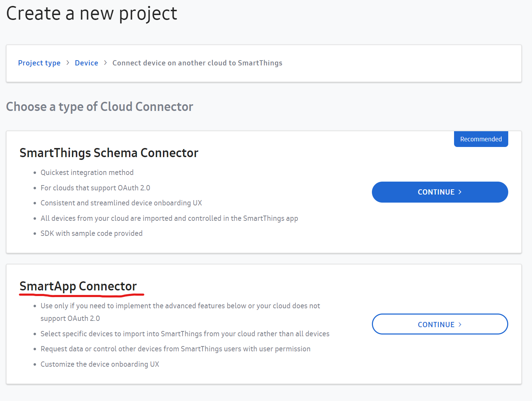Screen dimensions: 532x401
Task: Click the Recommended badge
Action: pos(481,139)
